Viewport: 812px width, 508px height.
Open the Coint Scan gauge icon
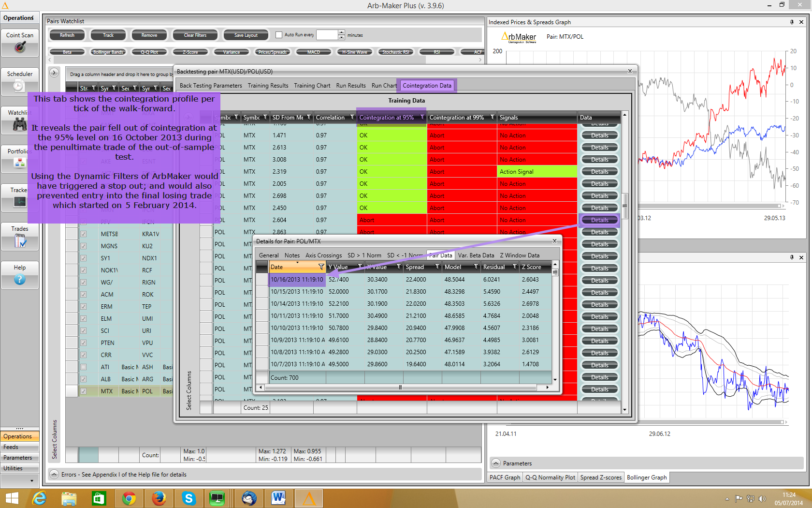[x=20, y=47]
